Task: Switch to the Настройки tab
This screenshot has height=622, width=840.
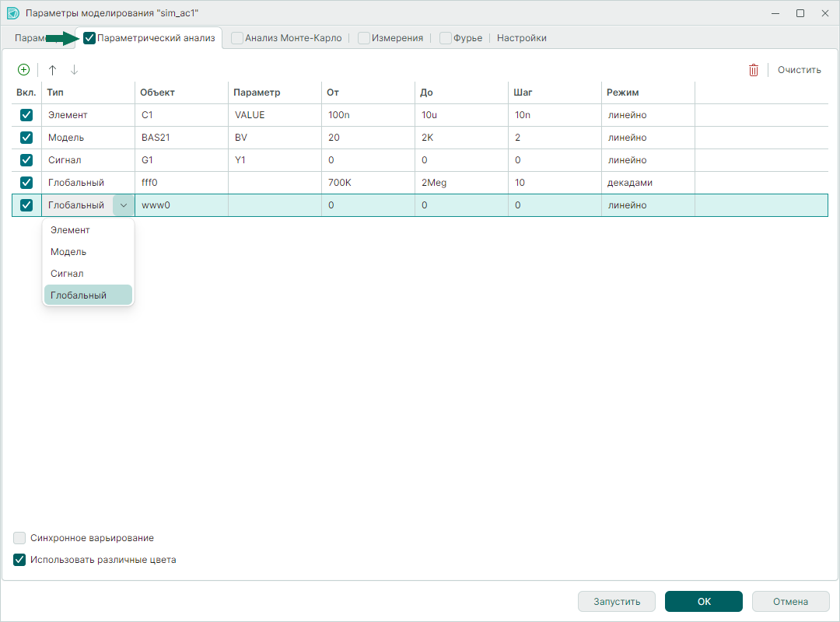Action: 521,38
